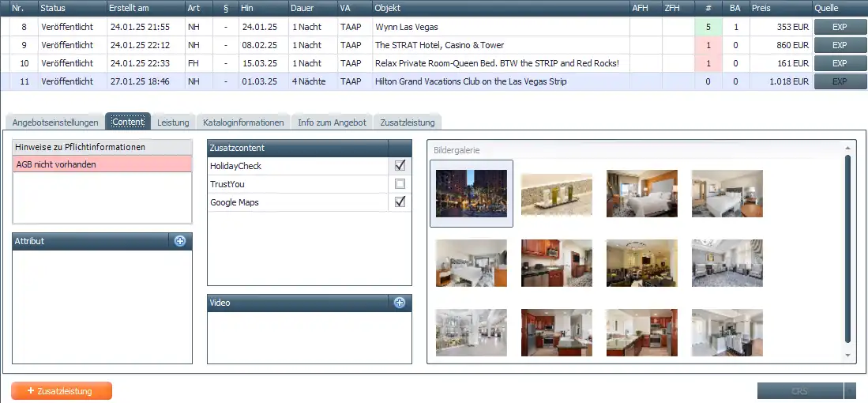
Task: Sort by the Dauer column header
Action: tap(313, 9)
